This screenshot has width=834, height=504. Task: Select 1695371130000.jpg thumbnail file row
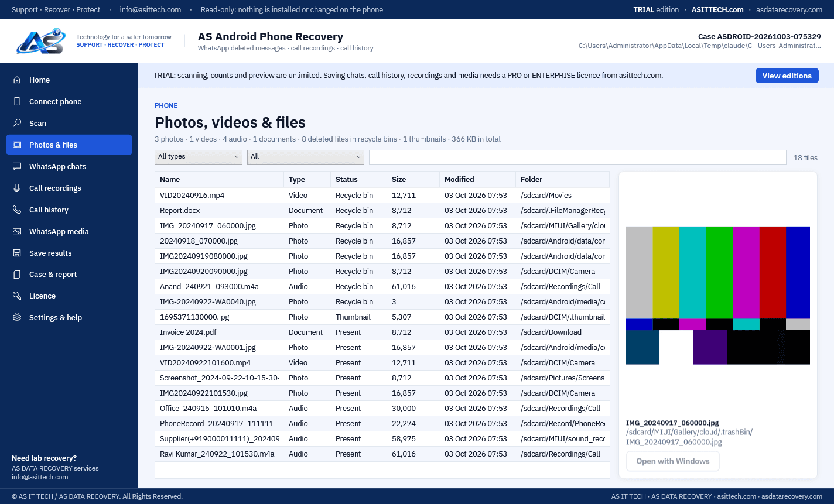point(382,317)
